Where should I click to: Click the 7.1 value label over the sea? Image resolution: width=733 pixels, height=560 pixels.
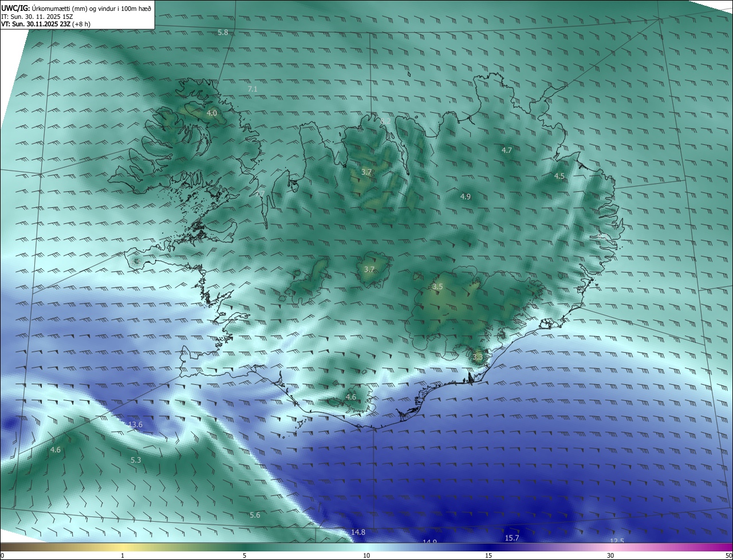253,89
